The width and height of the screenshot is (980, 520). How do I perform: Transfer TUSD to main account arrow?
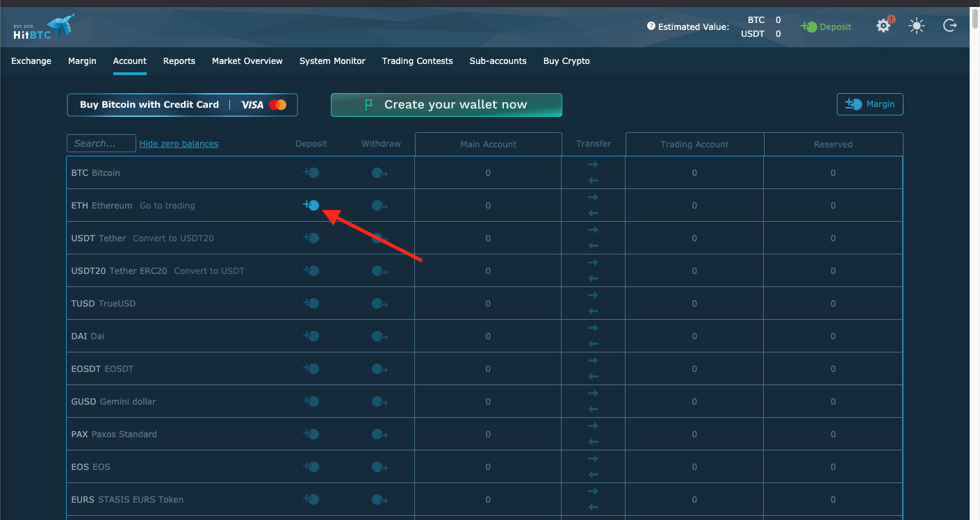click(593, 311)
